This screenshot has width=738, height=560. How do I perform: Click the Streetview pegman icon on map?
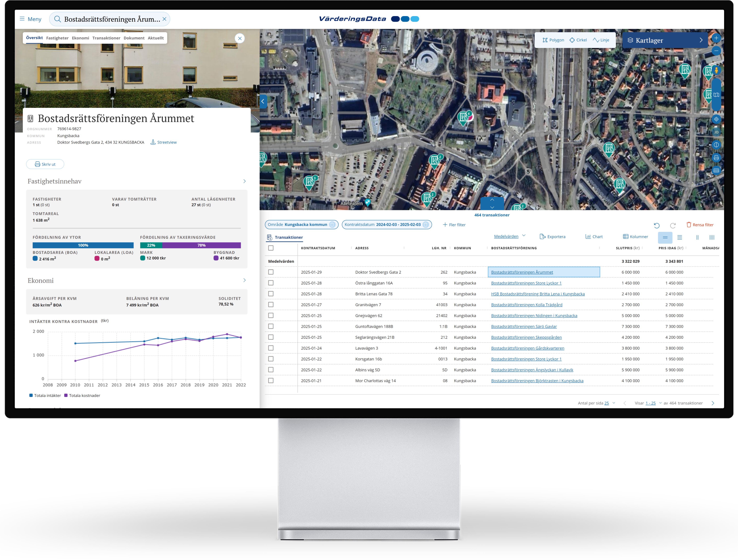(x=716, y=70)
